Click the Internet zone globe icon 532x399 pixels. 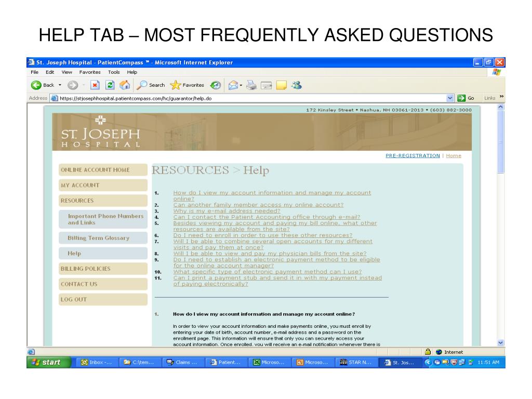click(x=439, y=352)
